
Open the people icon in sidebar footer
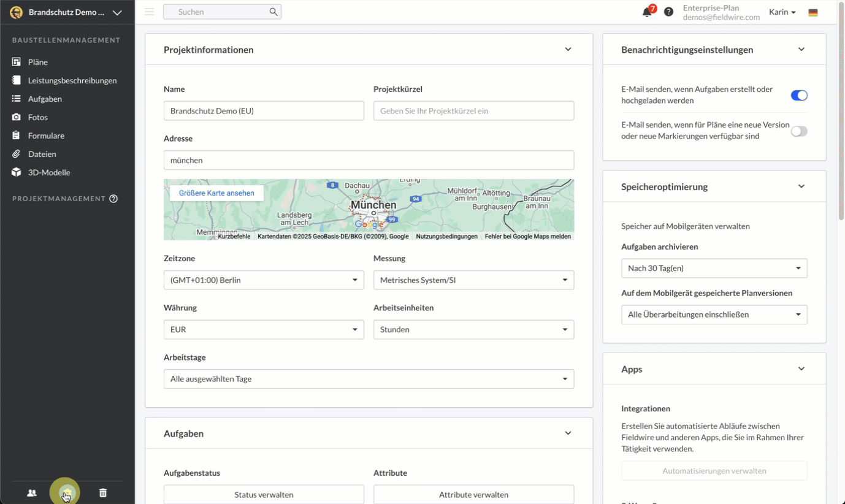point(32,493)
